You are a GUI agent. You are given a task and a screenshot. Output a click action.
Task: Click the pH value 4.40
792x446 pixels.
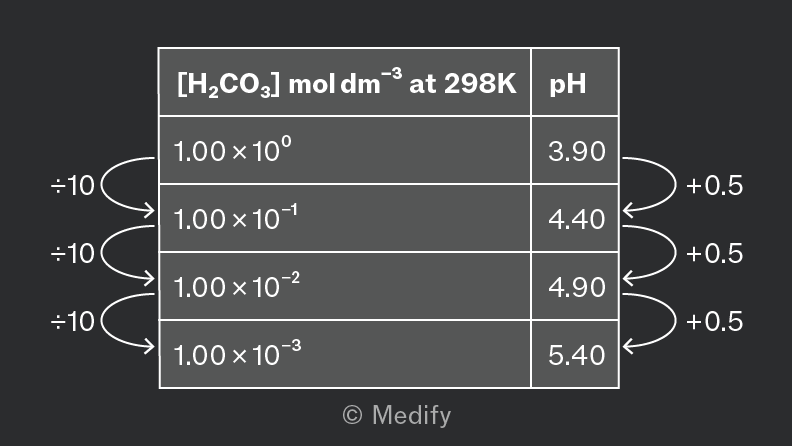click(x=577, y=219)
